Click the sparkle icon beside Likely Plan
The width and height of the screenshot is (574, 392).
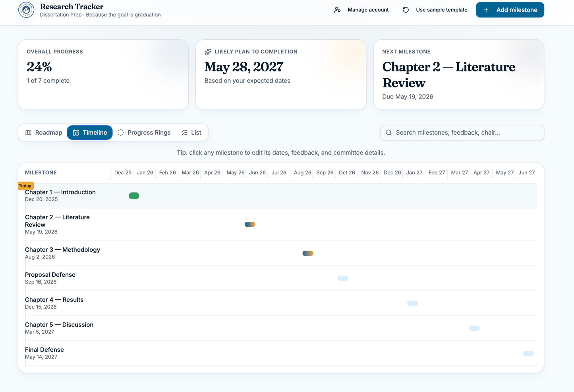[x=208, y=52]
